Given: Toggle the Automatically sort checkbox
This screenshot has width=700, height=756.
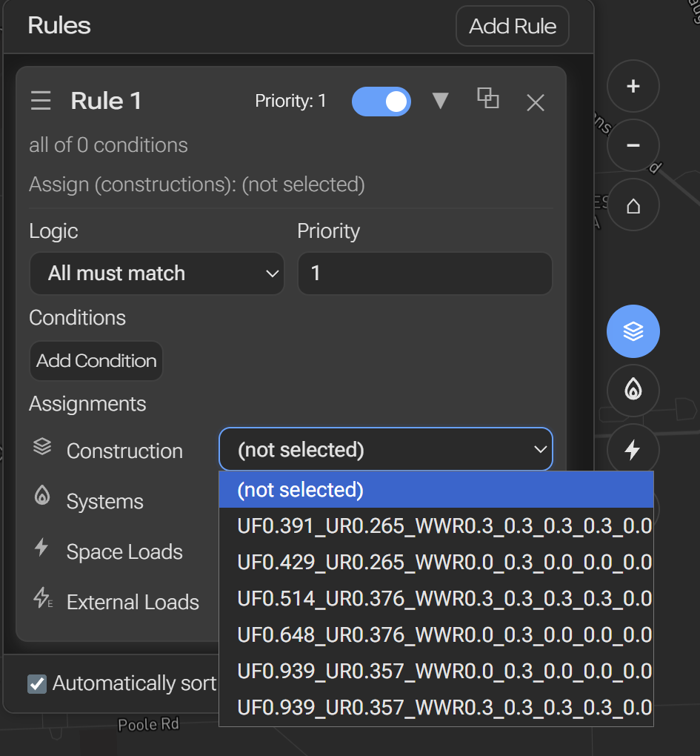Looking at the screenshot, I should pyautogui.click(x=36, y=683).
